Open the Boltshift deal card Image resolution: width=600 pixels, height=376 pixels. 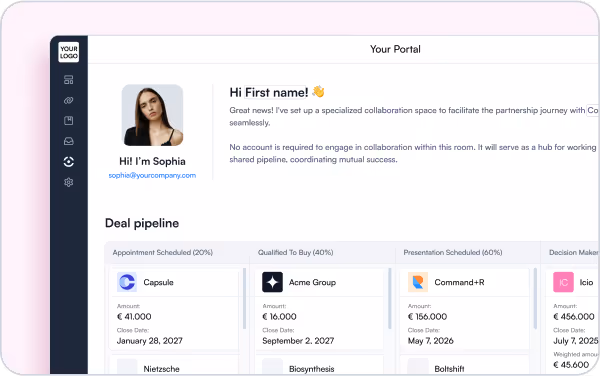coord(465,365)
